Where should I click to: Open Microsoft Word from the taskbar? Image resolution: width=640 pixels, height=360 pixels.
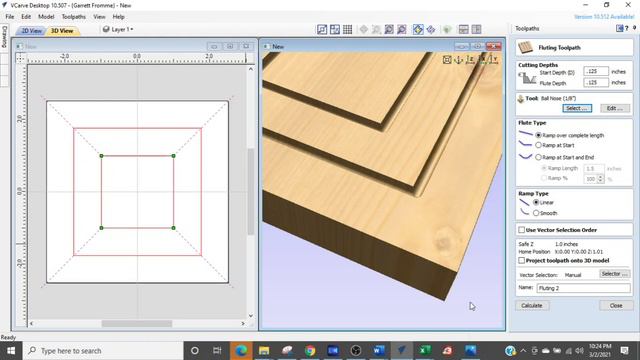point(378,350)
